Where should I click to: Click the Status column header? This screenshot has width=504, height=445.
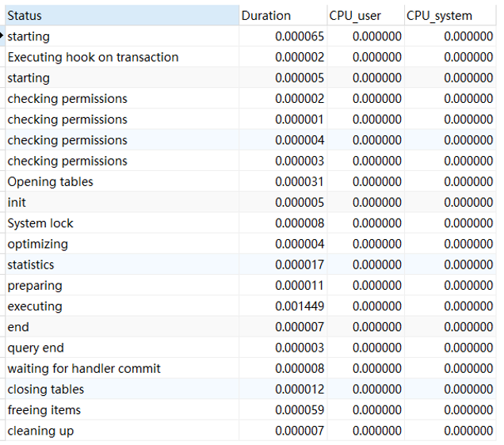[25, 16]
